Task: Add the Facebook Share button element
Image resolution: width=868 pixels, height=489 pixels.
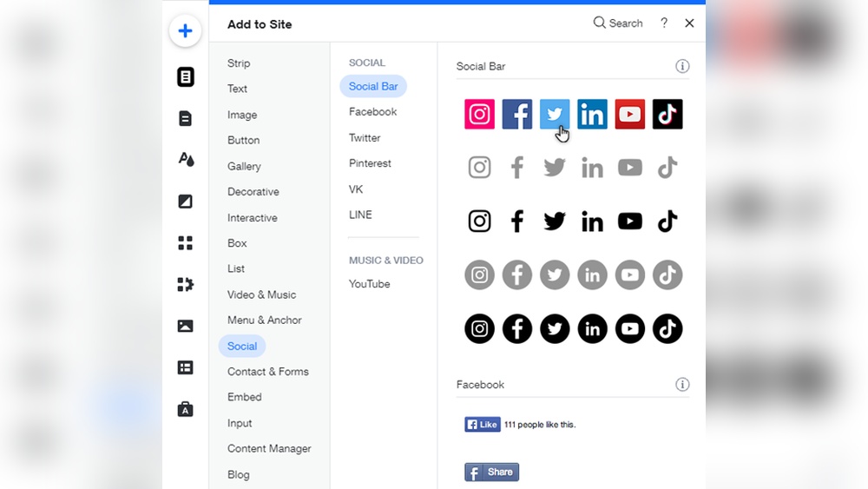Action: [x=491, y=472]
